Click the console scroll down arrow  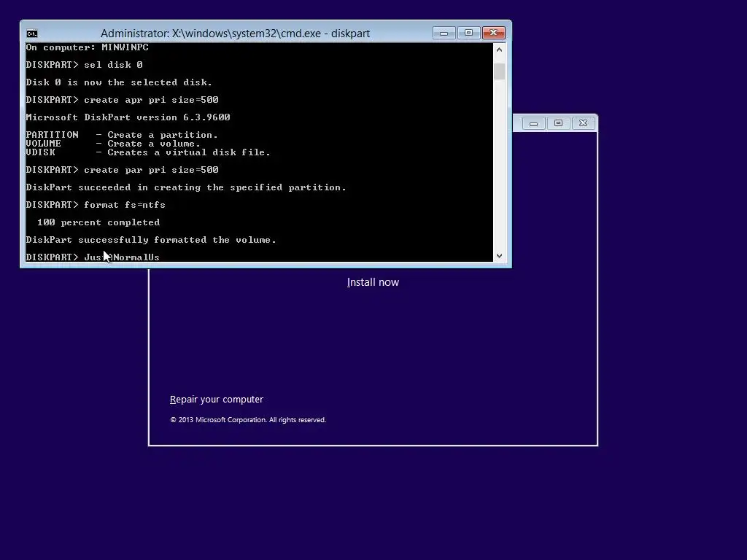(499, 256)
